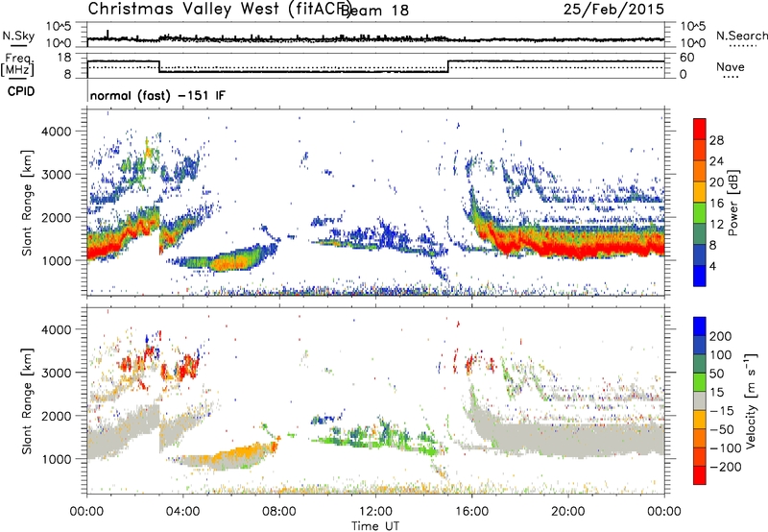This screenshot has width=768, height=532.
Task: Click the "Power [dB]" color bar title
Action: pos(733,203)
